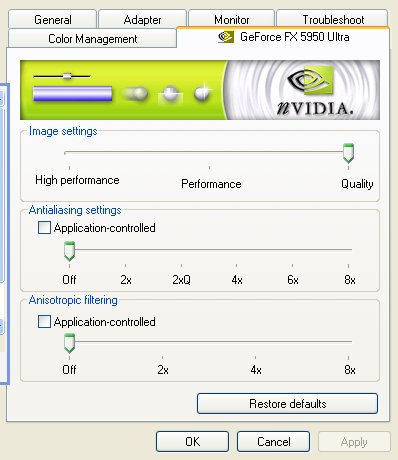Click the NVIDIA logo in the banner
This screenshot has width=398, height=460.
click(x=315, y=91)
